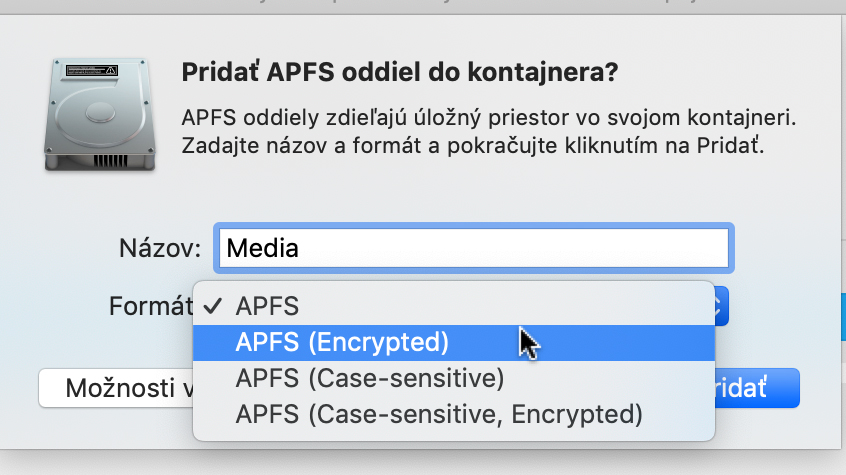The height and width of the screenshot is (475, 846).
Task: Place the cursor after the word Media
Action: (300, 248)
